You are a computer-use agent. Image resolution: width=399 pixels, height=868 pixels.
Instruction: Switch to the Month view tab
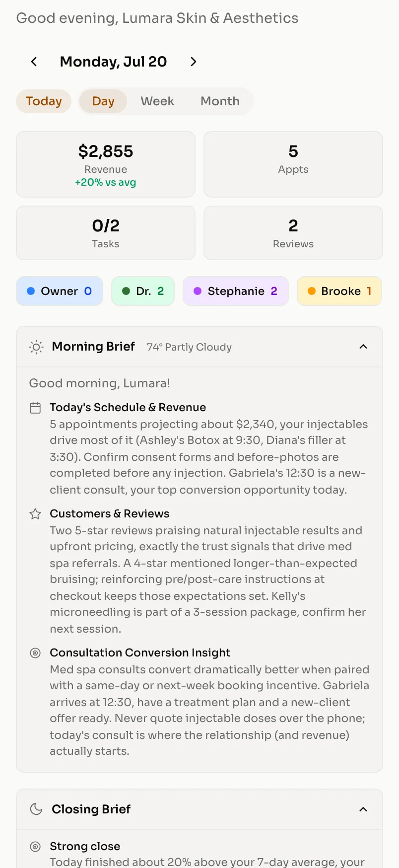point(220,101)
